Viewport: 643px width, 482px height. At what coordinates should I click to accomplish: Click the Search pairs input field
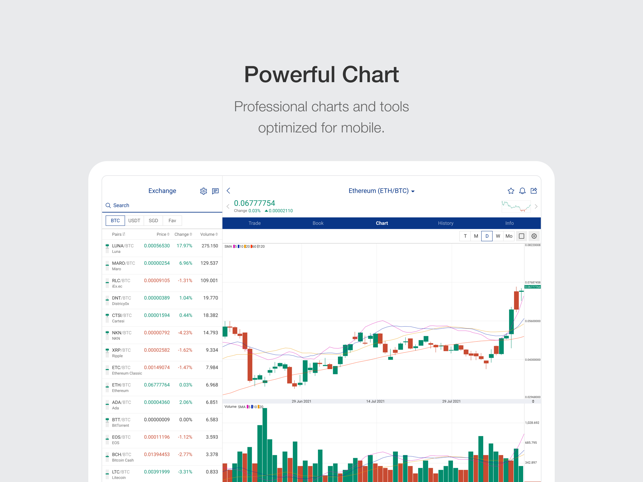[x=162, y=205]
